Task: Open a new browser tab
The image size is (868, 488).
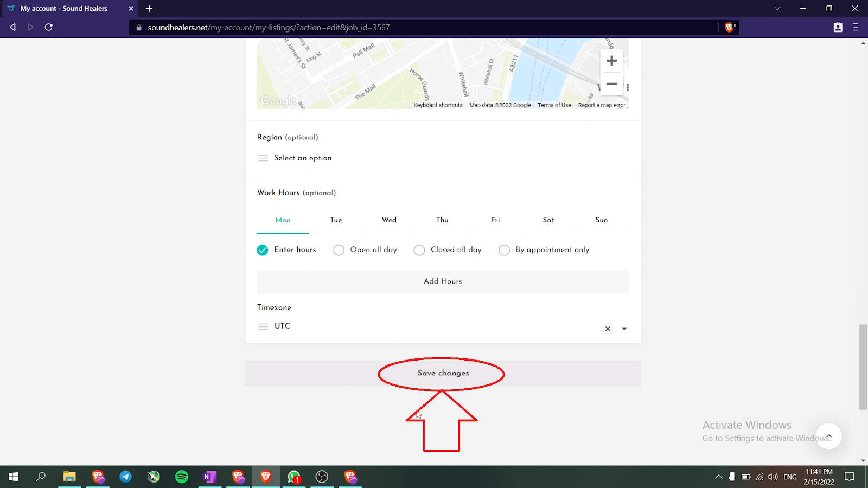Action: point(149,9)
